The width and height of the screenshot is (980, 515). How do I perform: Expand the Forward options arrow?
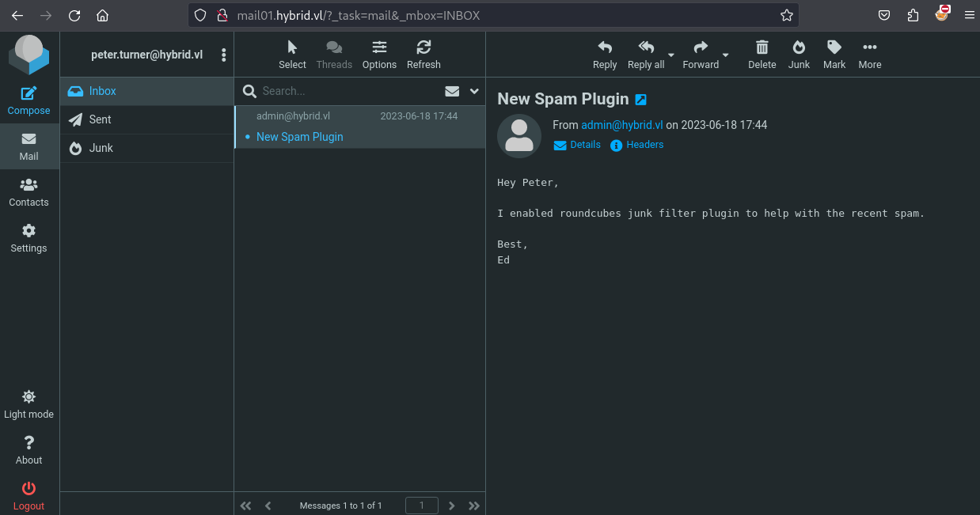pyautogui.click(x=726, y=55)
